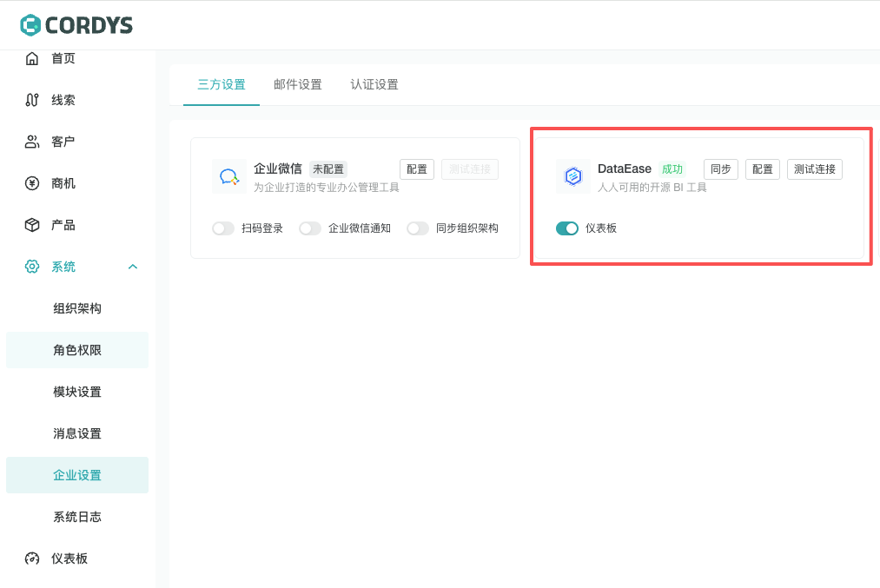This screenshot has height=588, width=880.
Task: Click the 仪表板 gauge icon in sidebar
Action: coord(32,558)
